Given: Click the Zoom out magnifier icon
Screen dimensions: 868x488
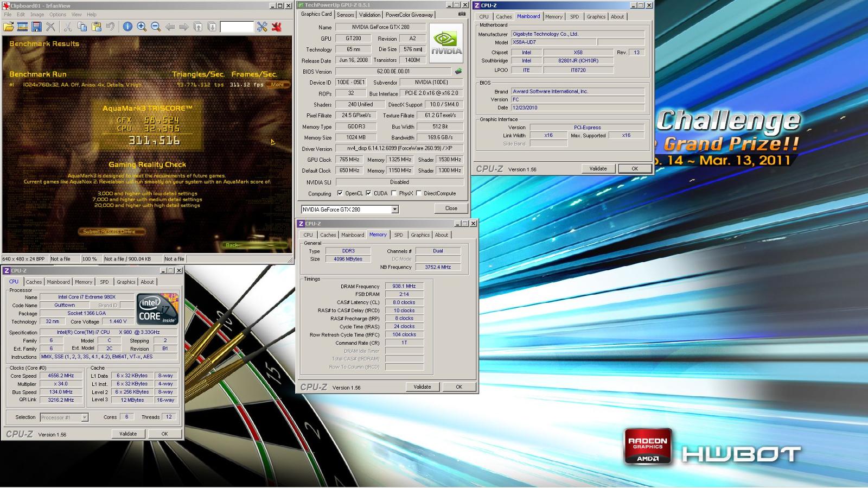Looking at the screenshot, I should coord(156,27).
